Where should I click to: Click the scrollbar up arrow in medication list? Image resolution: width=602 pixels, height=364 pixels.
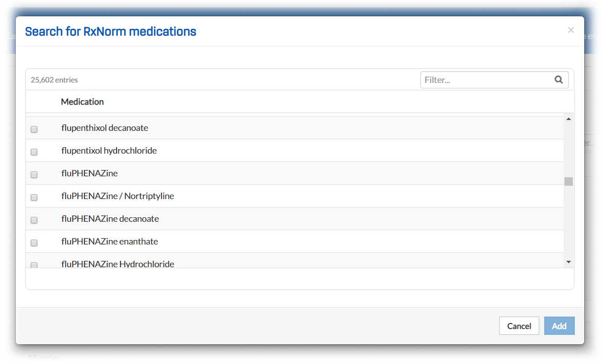click(568, 119)
